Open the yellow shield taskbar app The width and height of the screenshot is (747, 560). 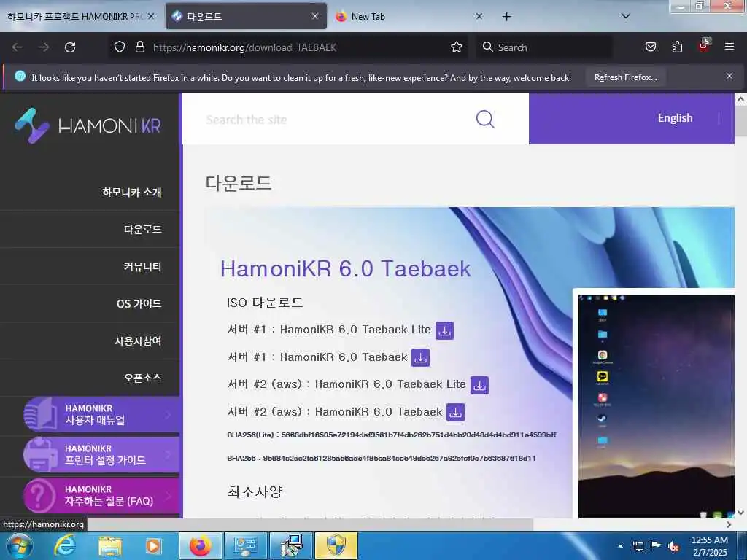tap(336, 545)
